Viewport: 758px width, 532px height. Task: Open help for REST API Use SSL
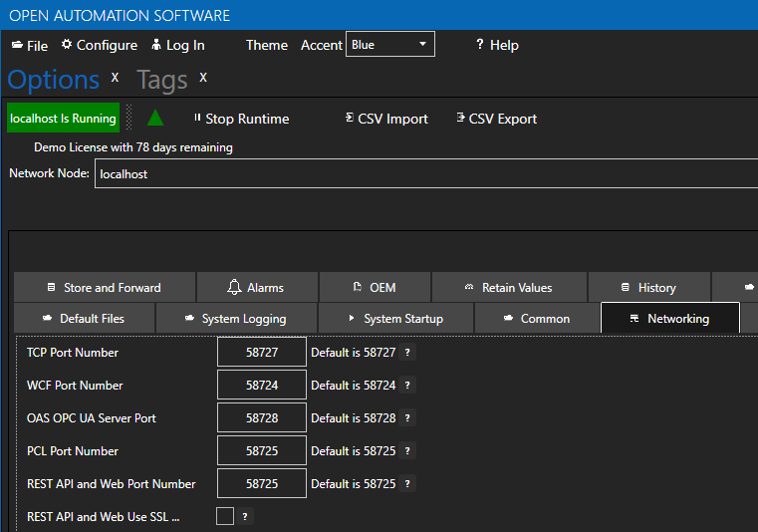click(245, 516)
